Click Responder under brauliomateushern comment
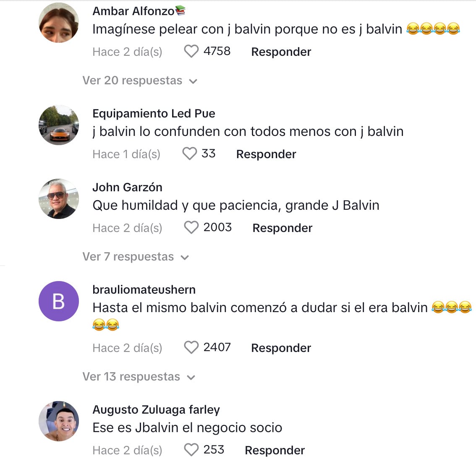This screenshot has height=469, width=476. click(x=281, y=348)
